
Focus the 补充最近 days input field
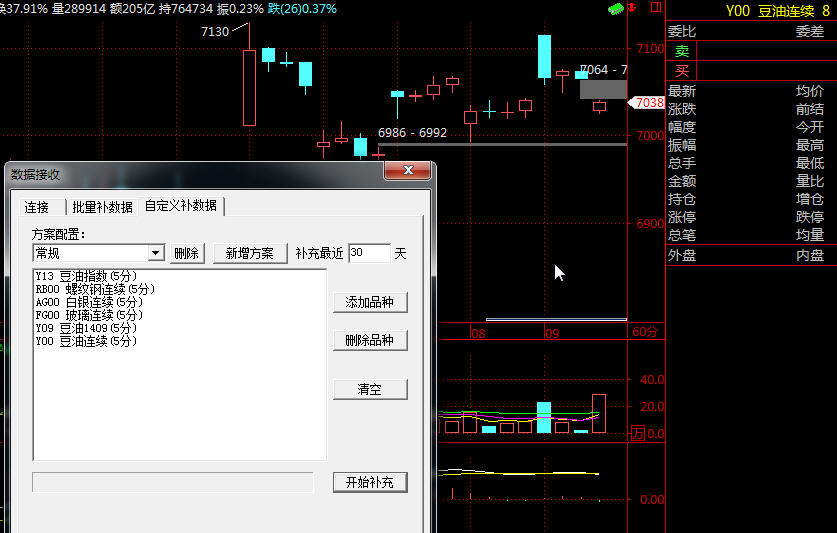pos(369,253)
